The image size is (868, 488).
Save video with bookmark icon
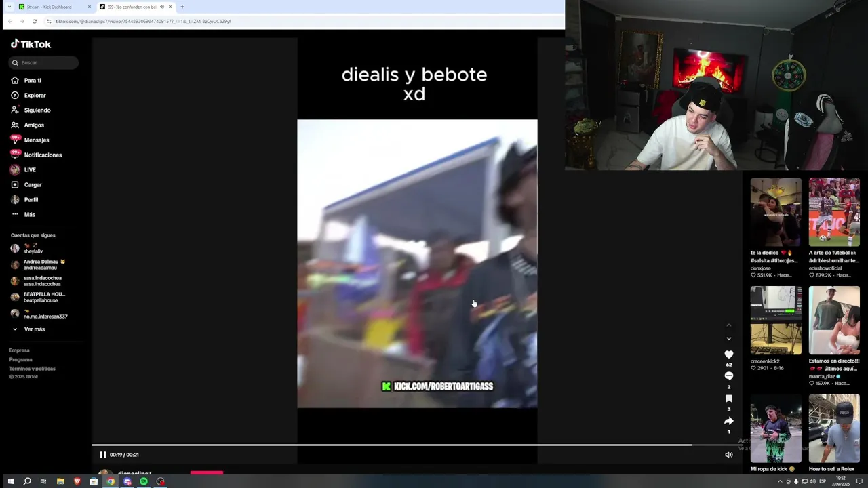729,399
